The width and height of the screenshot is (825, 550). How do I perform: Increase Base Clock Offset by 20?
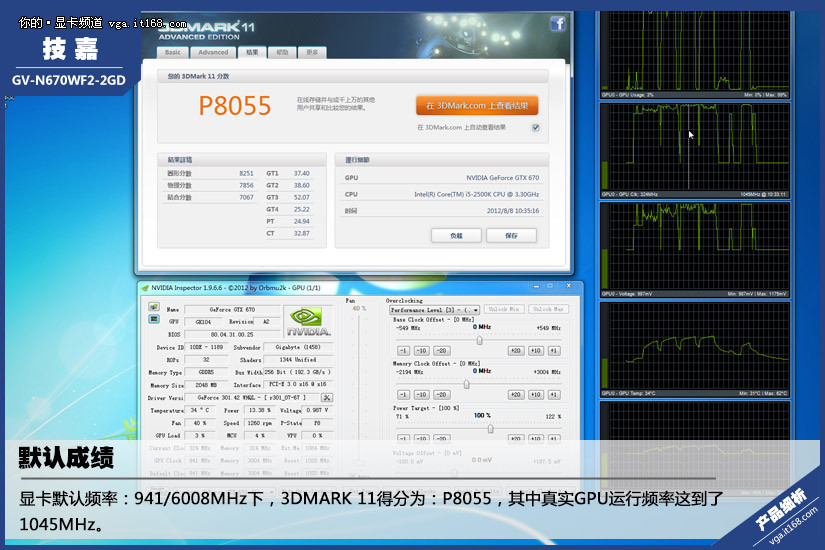(x=516, y=351)
